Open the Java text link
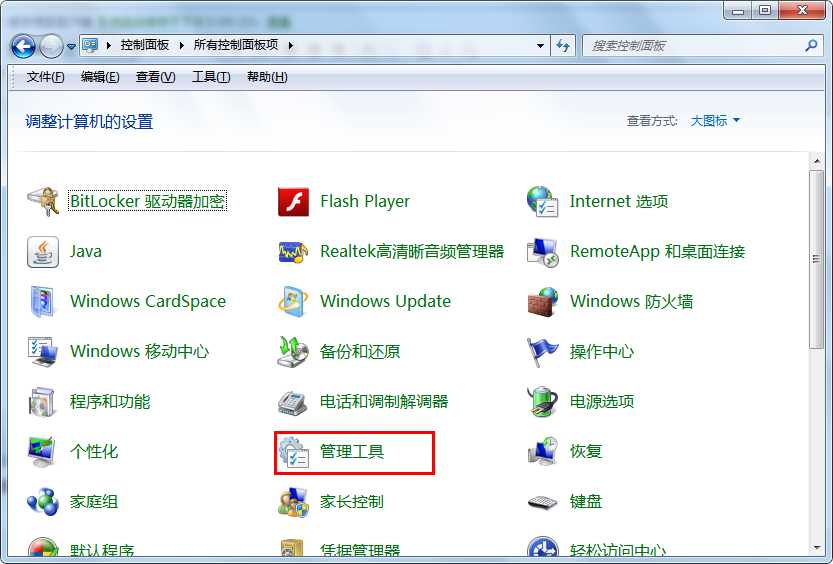Screen dimensions: 833x564 tap(86, 252)
